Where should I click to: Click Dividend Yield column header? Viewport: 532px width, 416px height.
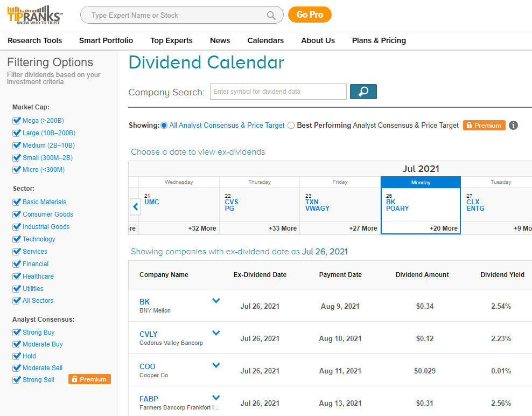[x=502, y=275]
